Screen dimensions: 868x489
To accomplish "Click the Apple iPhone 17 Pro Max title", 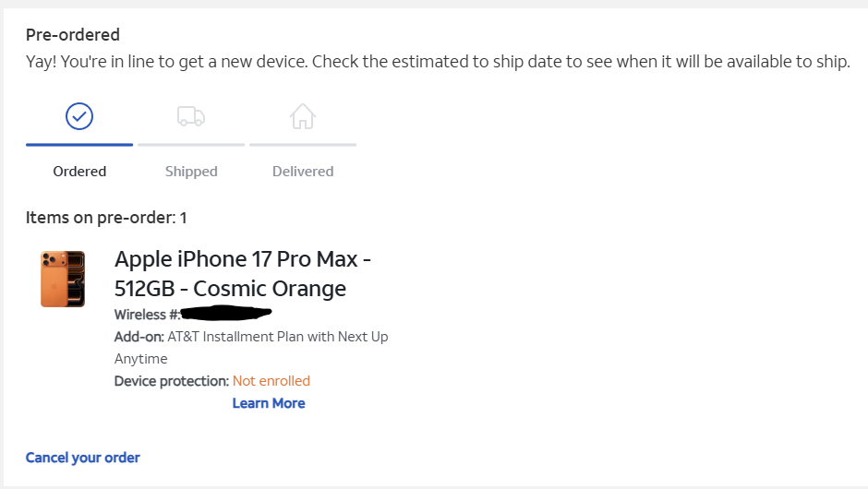I will pyautogui.click(x=243, y=273).
